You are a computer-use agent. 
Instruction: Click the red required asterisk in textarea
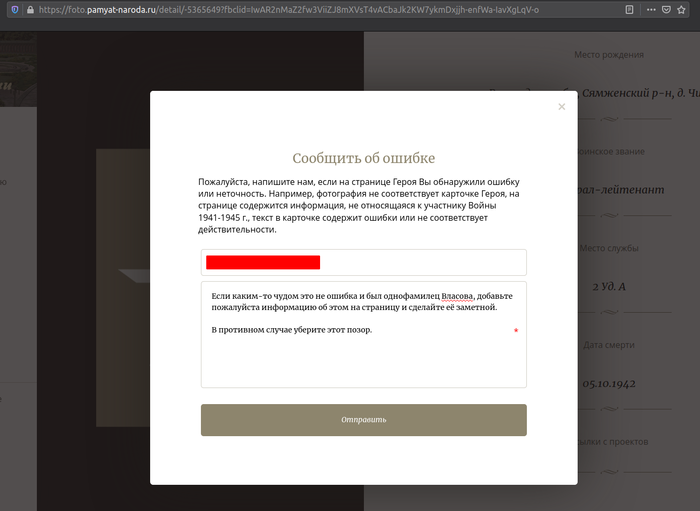pyautogui.click(x=516, y=330)
